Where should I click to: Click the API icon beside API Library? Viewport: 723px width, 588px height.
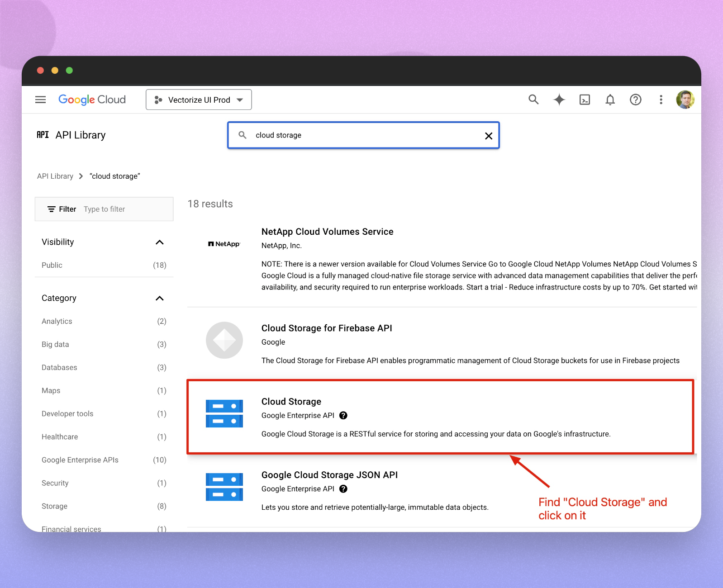43,135
